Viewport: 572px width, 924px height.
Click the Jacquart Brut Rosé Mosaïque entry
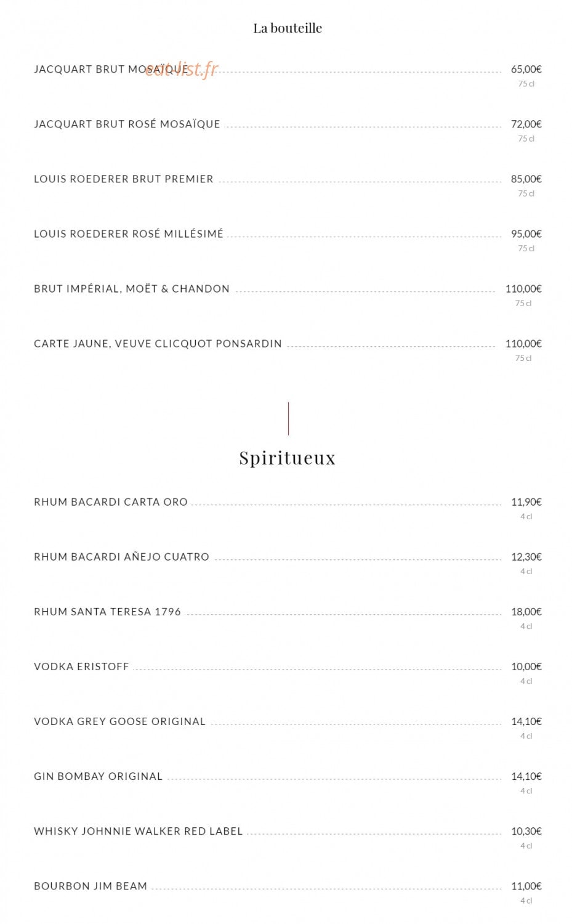click(127, 124)
